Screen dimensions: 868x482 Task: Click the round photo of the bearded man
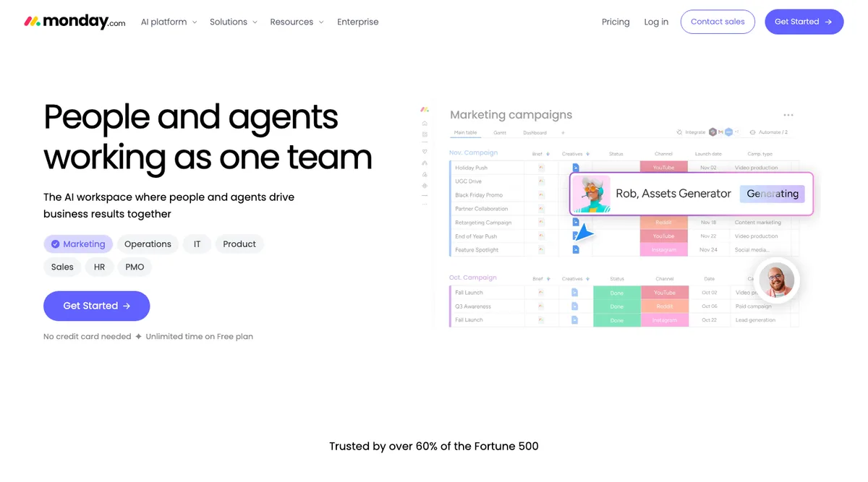tap(777, 280)
